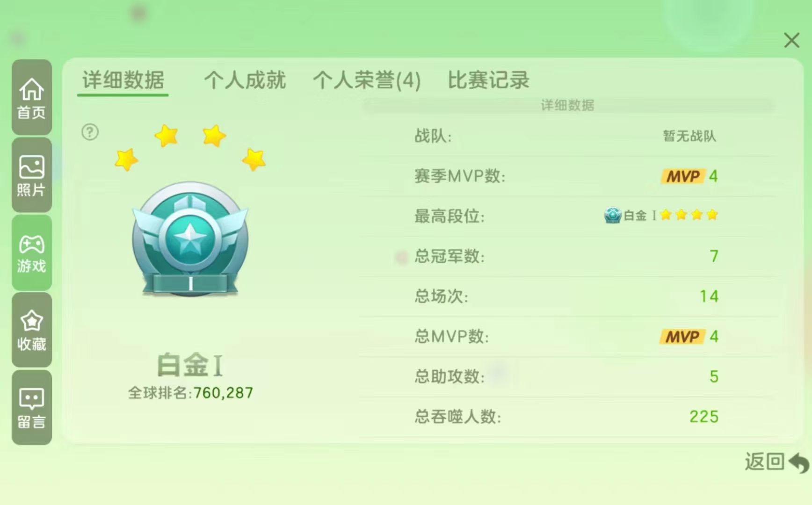Click the MVP badge beside 赛季MVP数

click(682, 176)
